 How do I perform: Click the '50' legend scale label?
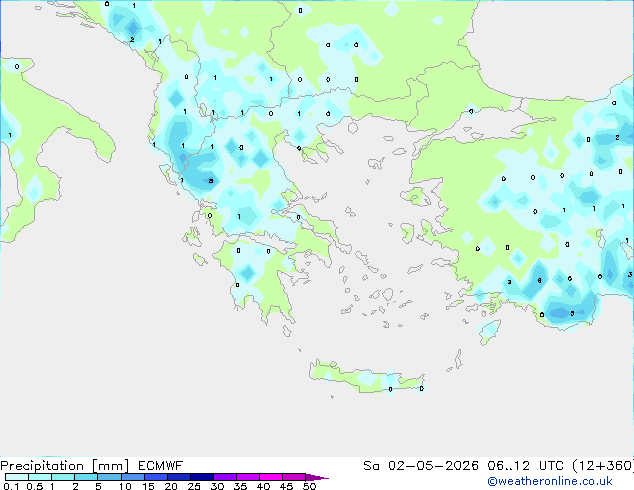[309, 486]
